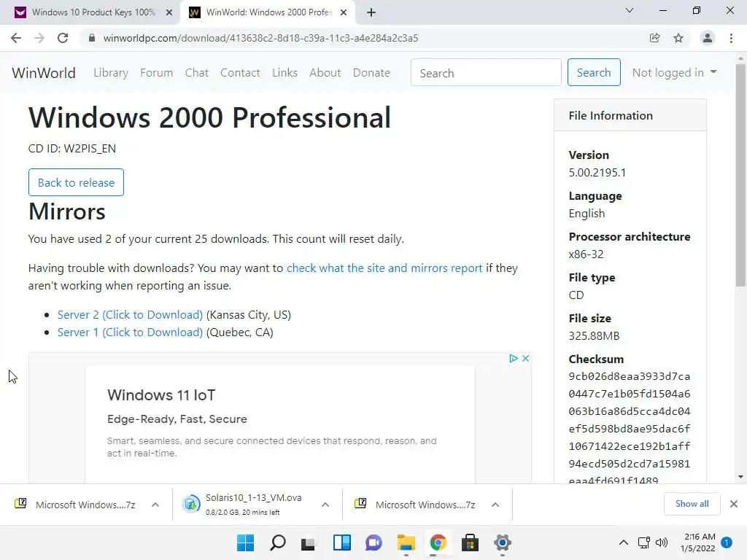Click the site padlock security icon

[92, 38]
